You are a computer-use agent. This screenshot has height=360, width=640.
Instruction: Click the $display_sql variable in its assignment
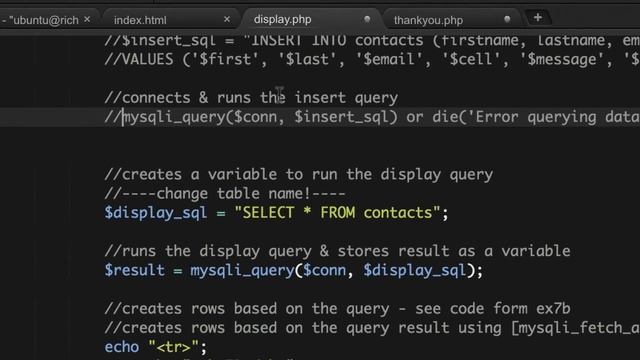point(156,213)
